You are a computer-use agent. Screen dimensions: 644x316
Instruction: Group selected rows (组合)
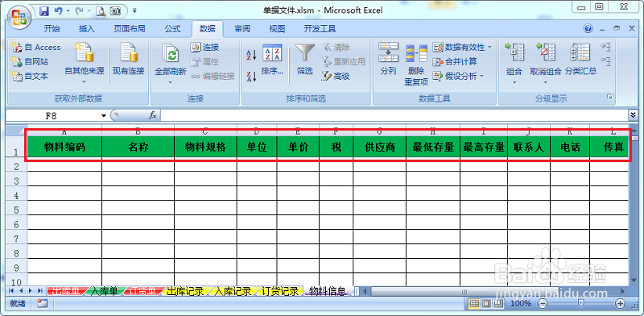[514, 64]
